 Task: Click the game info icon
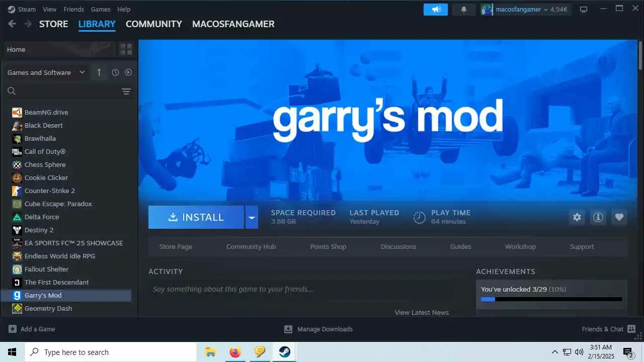pos(598,217)
